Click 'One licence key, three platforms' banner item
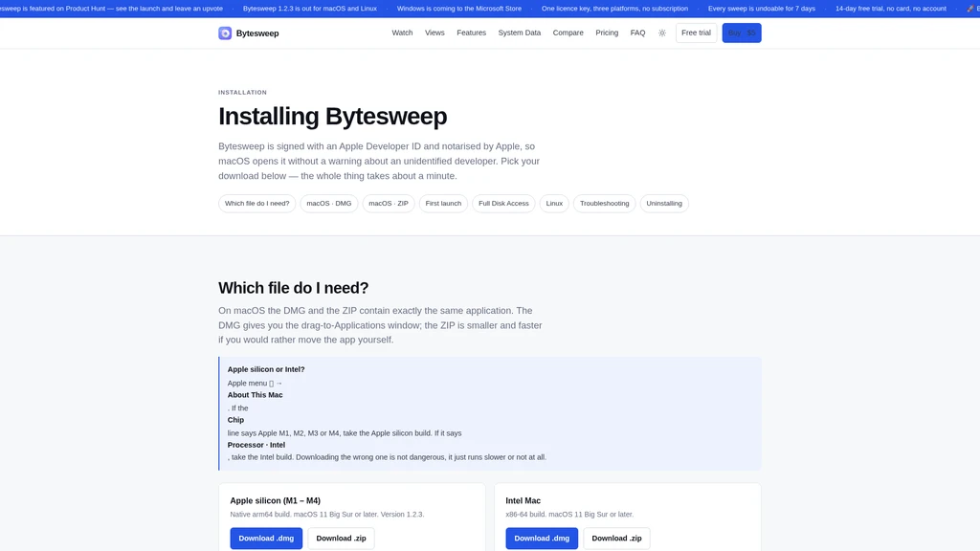The image size is (980, 551). pyautogui.click(x=614, y=9)
